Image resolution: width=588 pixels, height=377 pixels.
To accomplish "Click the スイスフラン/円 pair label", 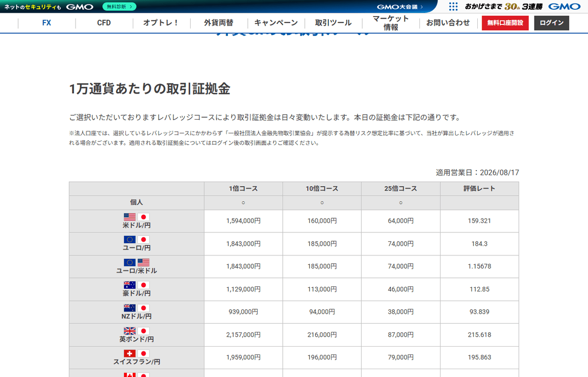I will tap(137, 362).
